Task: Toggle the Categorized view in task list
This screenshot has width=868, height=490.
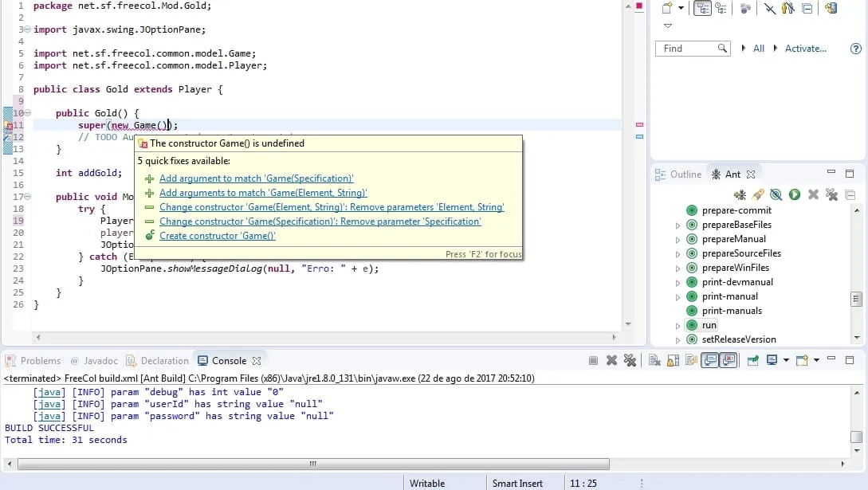Action: 702,9
